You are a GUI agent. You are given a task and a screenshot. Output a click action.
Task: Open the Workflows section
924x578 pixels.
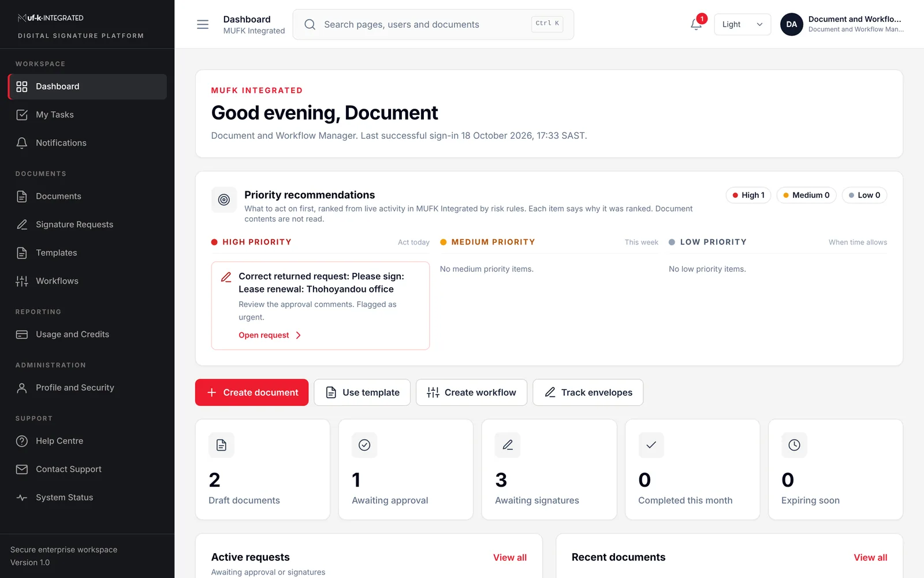(x=87, y=281)
